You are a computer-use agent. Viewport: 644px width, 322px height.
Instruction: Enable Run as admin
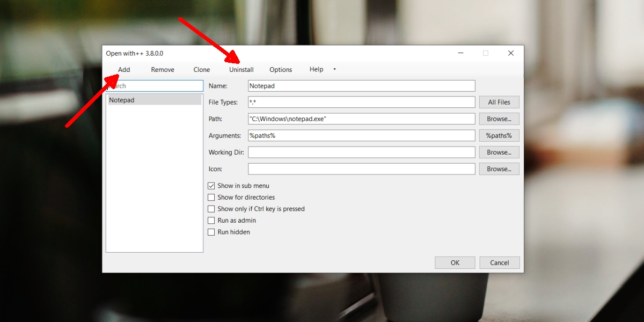click(211, 221)
